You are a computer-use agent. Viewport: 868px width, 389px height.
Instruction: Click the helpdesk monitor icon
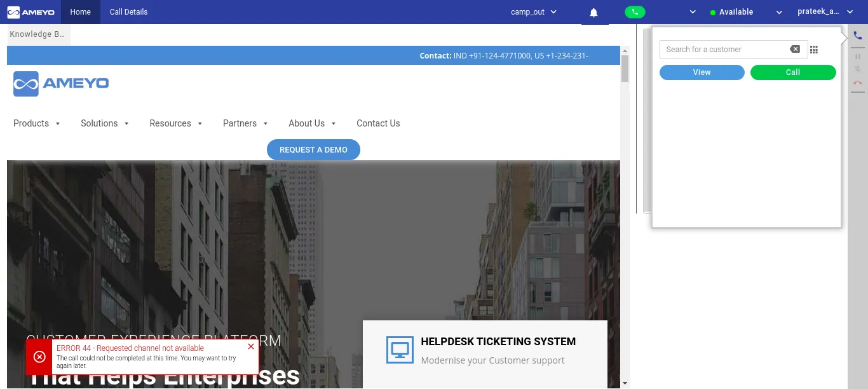[x=400, y=350]
